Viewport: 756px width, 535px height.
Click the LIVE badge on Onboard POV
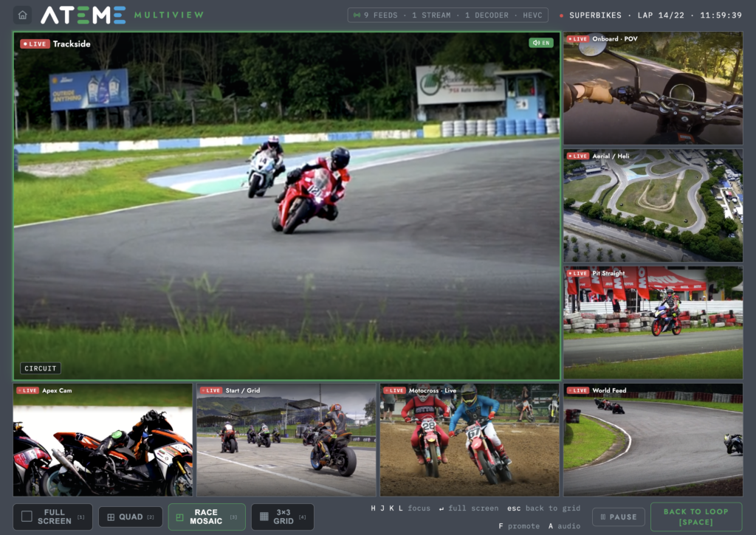(577, 39)
